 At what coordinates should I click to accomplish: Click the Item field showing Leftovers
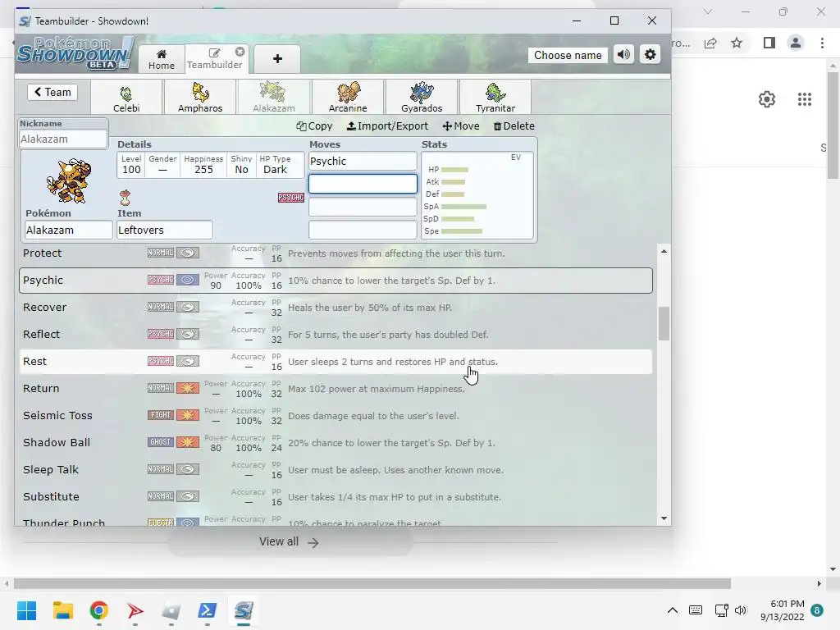point(165,230)
